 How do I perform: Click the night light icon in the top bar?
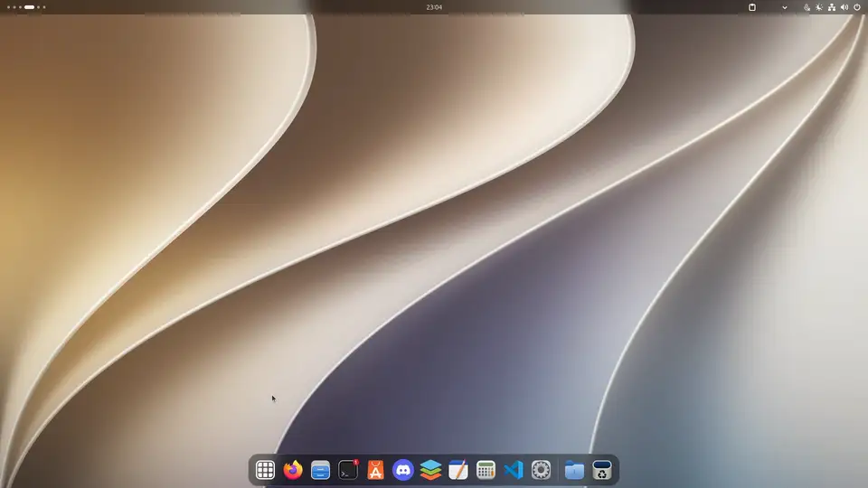click(x=819, y=7)
